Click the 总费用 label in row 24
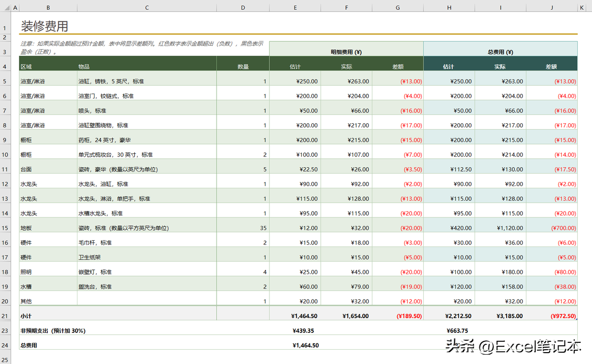Viewport: 592px width, 364px height. click(29, 346)
